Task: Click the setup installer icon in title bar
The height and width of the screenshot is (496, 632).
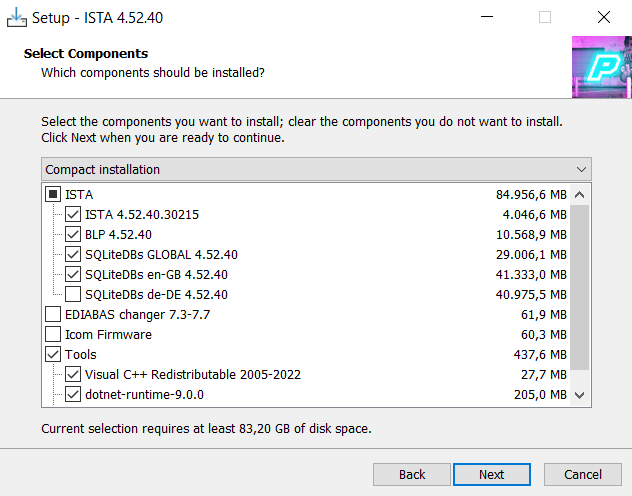Action: click(x=17, y=17)
